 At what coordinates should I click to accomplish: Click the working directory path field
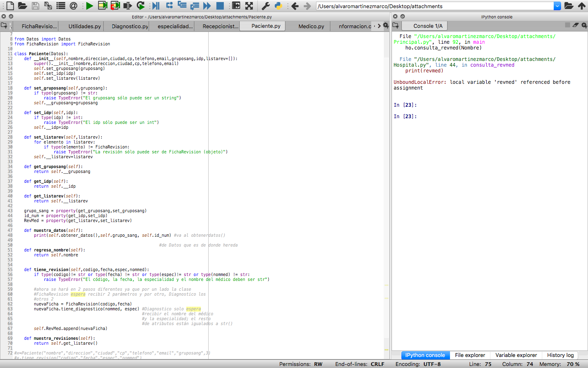(435, 6)
